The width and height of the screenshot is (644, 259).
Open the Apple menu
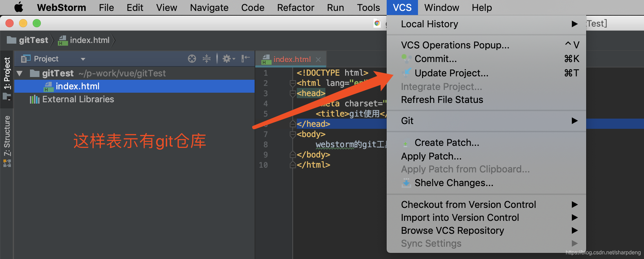[x=19, y=7]
